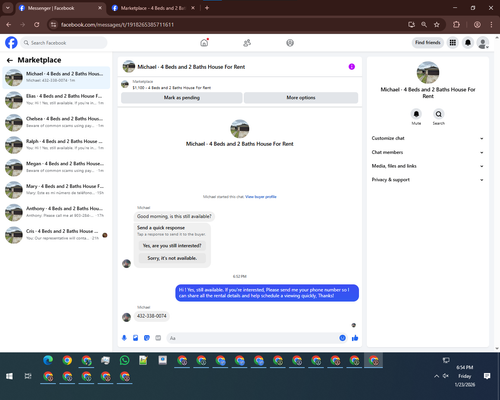Open Elias conversation in list

click(x=56, y=100)
